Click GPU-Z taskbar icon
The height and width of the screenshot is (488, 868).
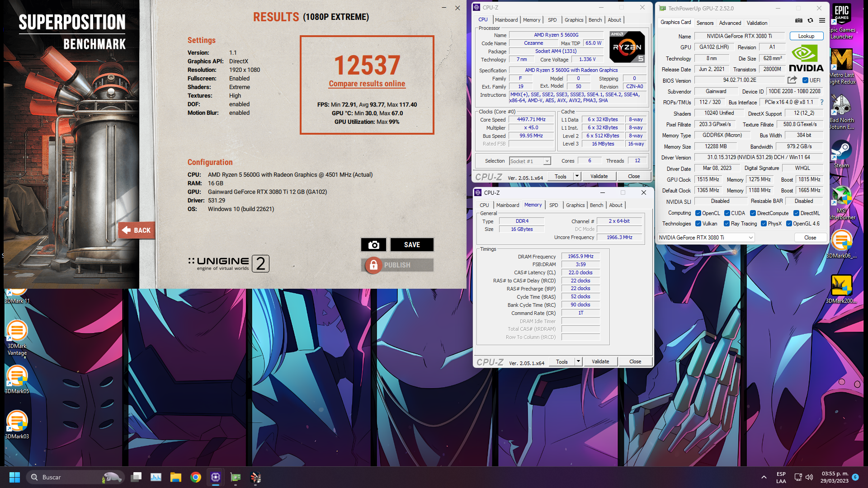point(236,477)
